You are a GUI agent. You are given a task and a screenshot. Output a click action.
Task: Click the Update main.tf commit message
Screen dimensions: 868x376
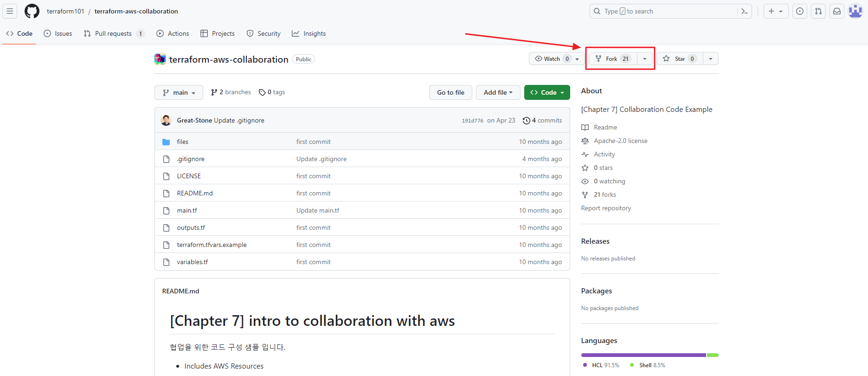pos(318,210)
